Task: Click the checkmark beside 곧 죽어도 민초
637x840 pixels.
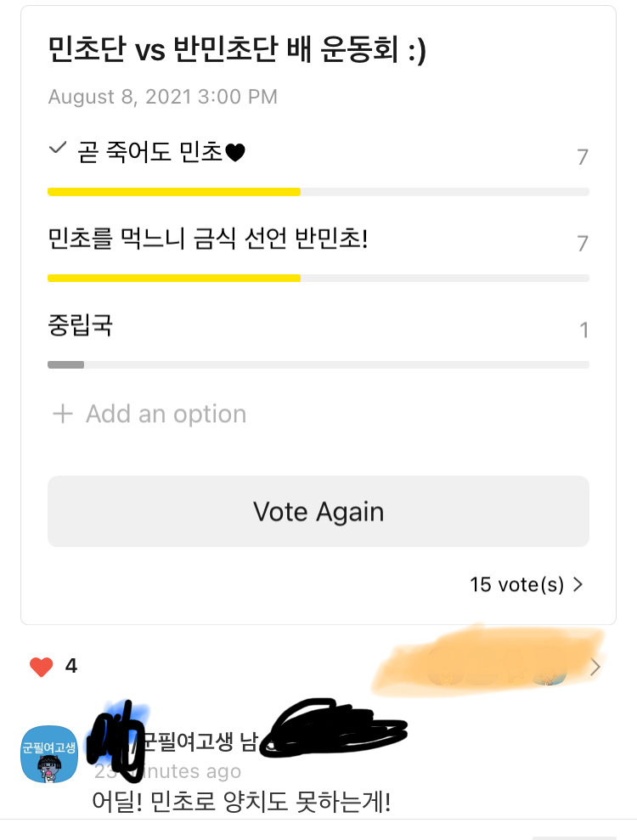Action: 58,149
